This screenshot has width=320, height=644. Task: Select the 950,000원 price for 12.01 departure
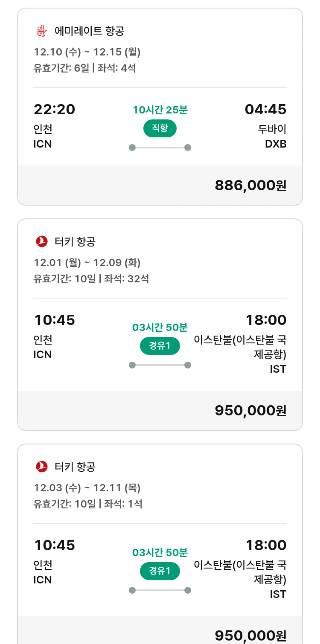[250, 410]
